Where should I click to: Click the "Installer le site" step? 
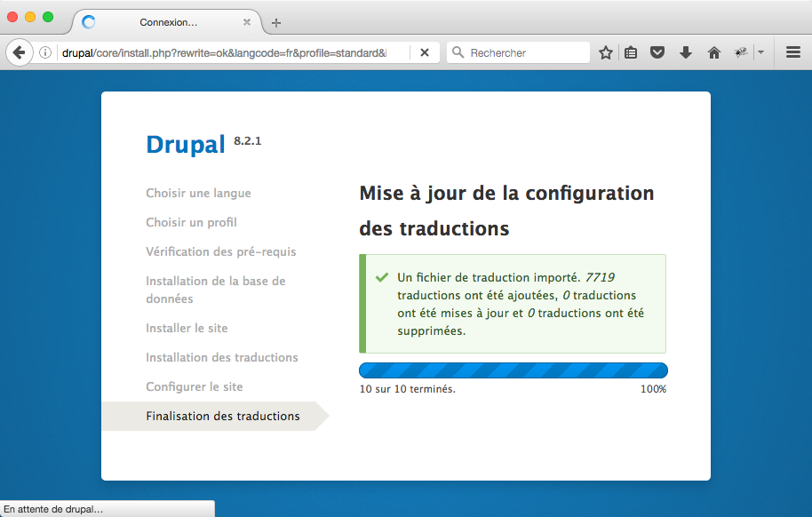click(187, 328)
